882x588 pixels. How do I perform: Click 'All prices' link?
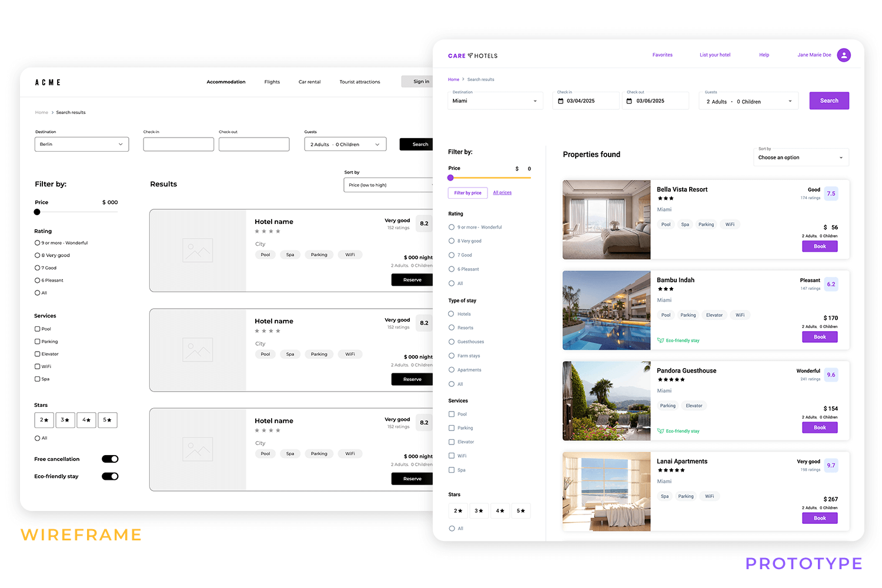[502, 193]
